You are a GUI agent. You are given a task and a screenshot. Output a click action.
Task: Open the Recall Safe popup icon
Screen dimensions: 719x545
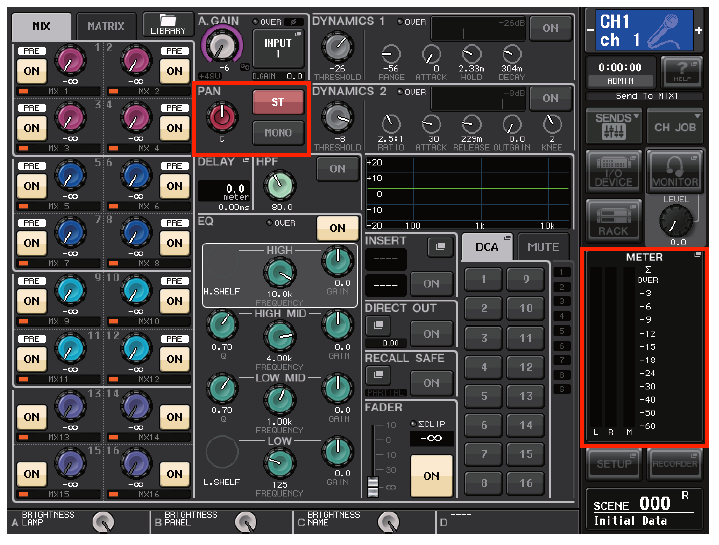(x=378, y=375)
